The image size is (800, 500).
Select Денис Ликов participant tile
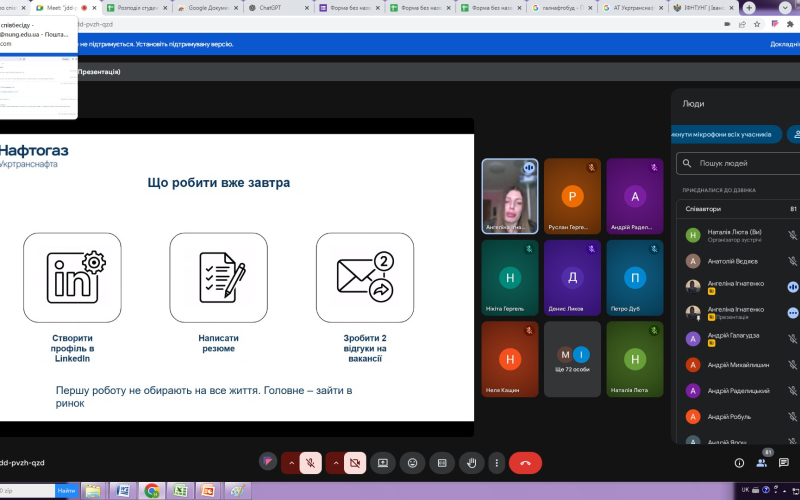click(572, 278)
